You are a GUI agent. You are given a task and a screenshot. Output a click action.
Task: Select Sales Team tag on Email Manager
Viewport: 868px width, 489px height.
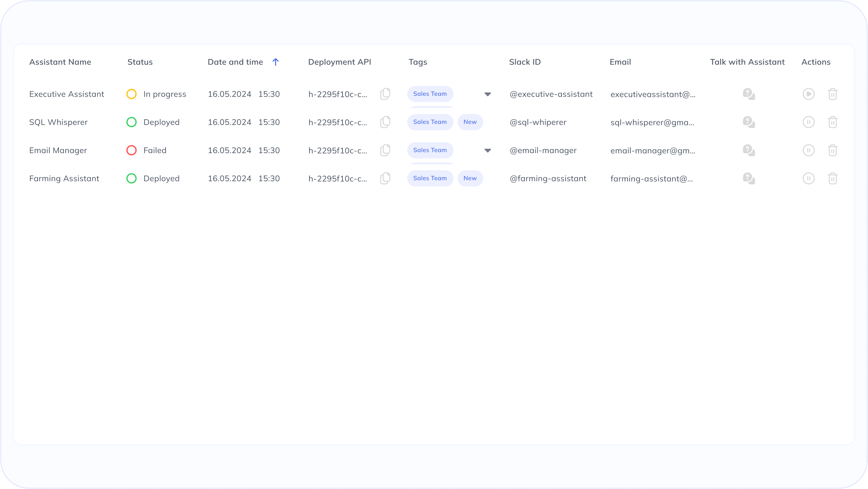430,150
